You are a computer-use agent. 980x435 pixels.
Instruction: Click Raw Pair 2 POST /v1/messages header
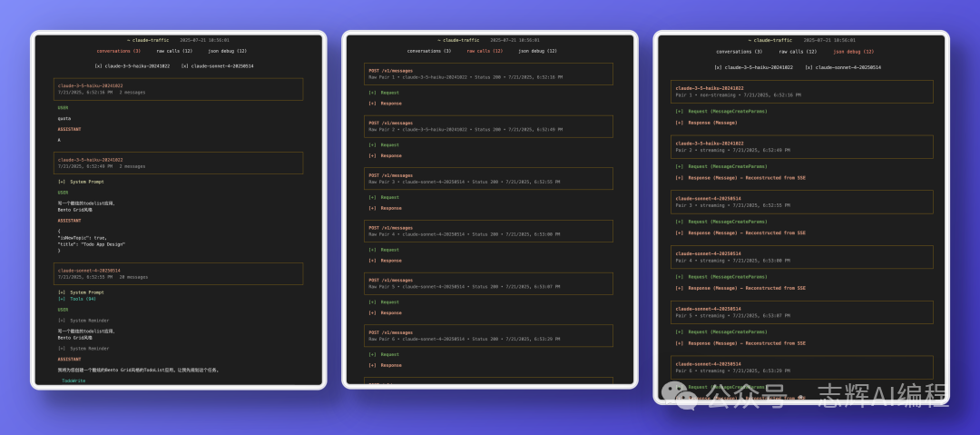488,126
